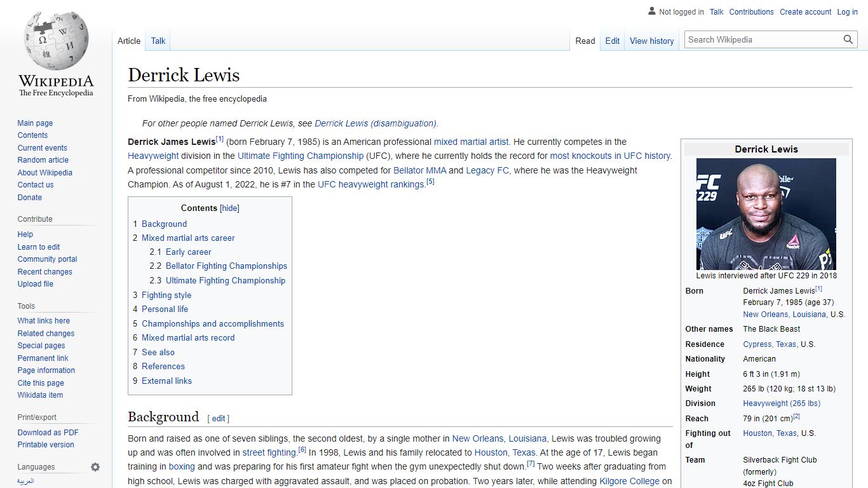Open Current events in sidebar
Screen dimensions: 868x488
click(x=42, y=148)
